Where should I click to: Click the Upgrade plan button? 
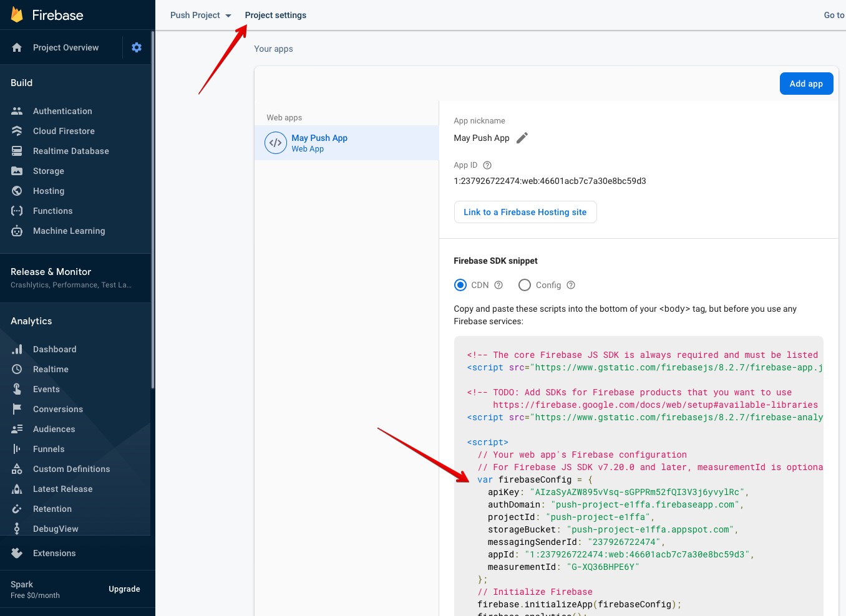[x=124, y=589]
